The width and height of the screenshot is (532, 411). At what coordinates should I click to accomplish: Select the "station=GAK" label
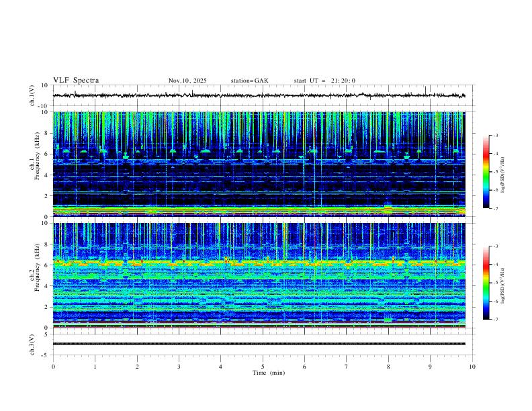(249, 81)
